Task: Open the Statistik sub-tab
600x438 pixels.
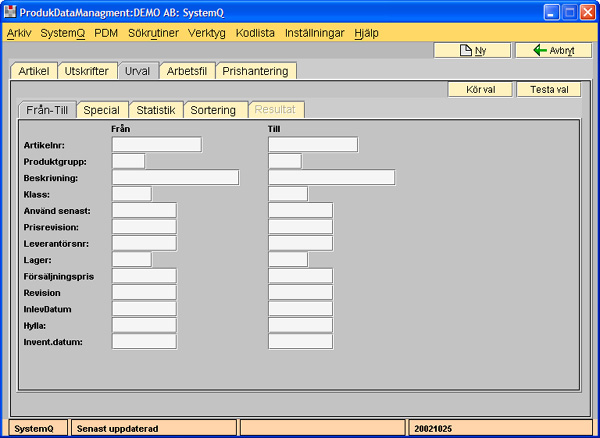Action: coord(155,110)
